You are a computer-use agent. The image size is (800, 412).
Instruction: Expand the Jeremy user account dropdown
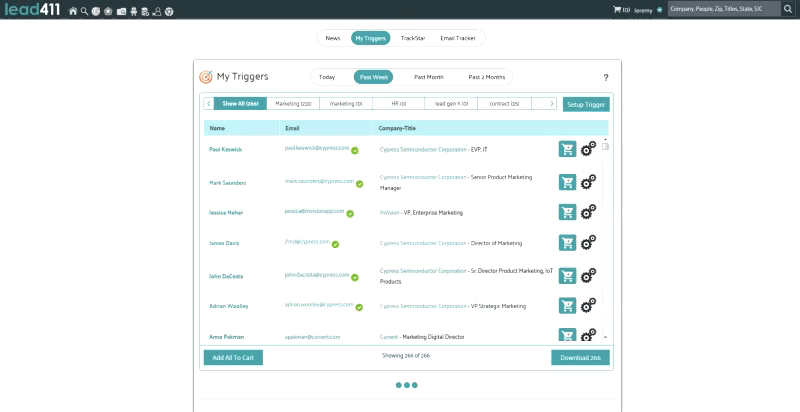pyautogui.click(x=660, y=10)
